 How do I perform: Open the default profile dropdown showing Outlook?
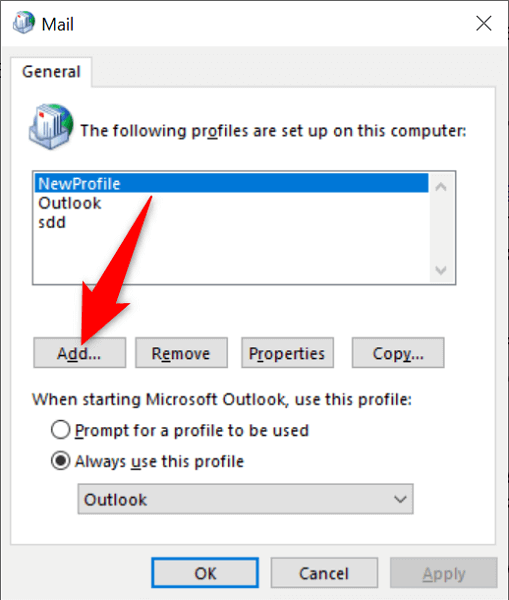point(245,499)
